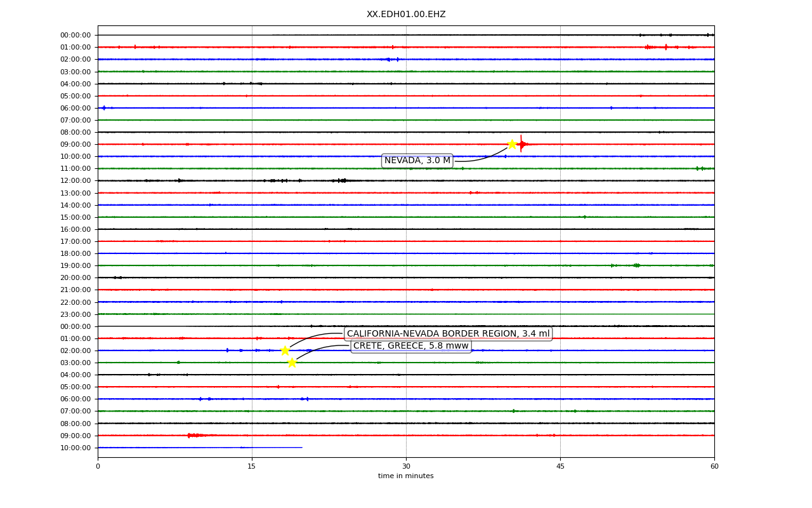Click the x-axis label 'time in minutes'

[x=406, y=476]
